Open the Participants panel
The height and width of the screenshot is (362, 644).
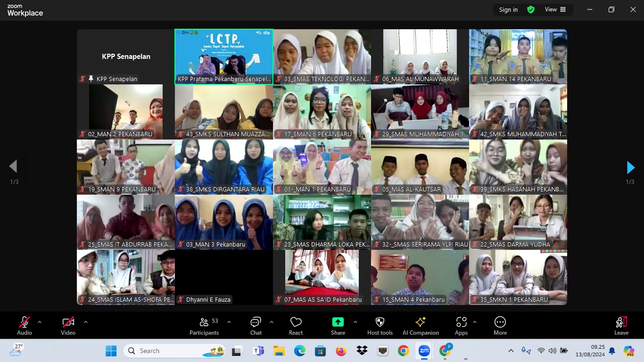click(x=204, y=326)
